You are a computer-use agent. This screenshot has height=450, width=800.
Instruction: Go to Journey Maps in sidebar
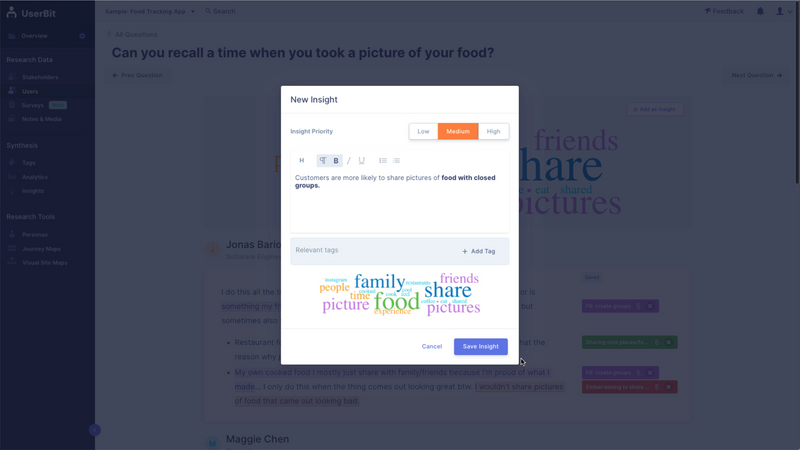41,249
